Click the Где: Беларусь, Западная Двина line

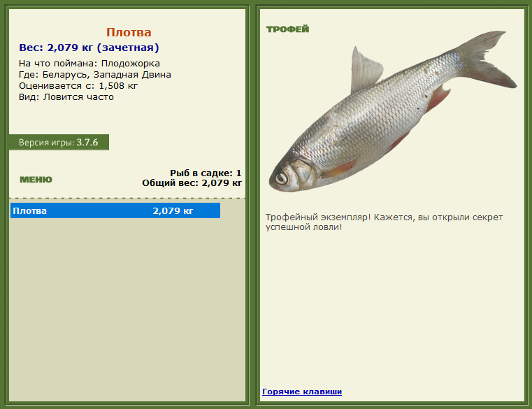coord(95,75)
